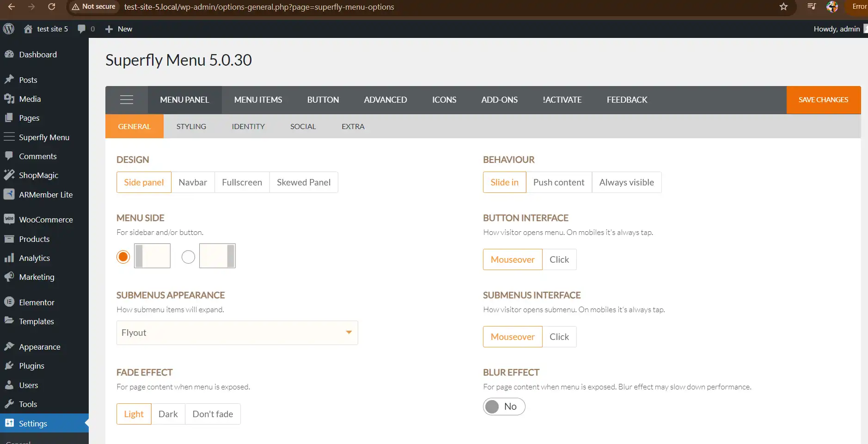868x444 pixels.
Task: Click the Products icon in sidebar
Action: (x=9, y=239)
